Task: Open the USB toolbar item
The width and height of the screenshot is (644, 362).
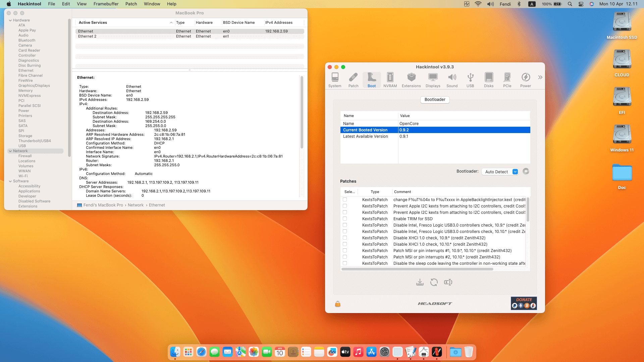Action: 470,80
